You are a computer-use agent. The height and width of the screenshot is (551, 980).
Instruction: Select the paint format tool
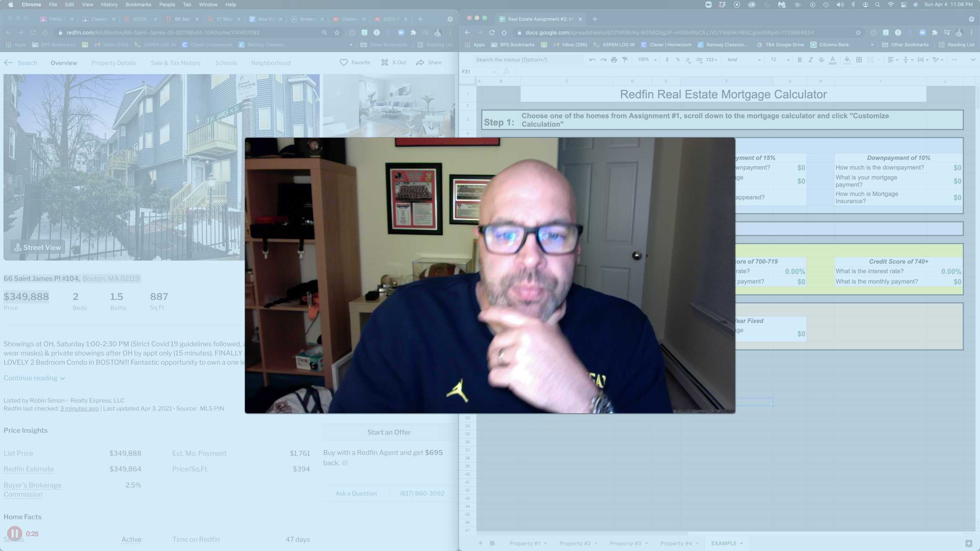point(625,60)
